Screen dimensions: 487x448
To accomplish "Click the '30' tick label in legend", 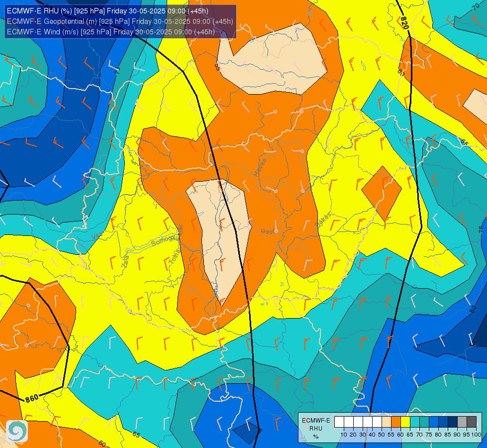I will (x=363, y=435).
